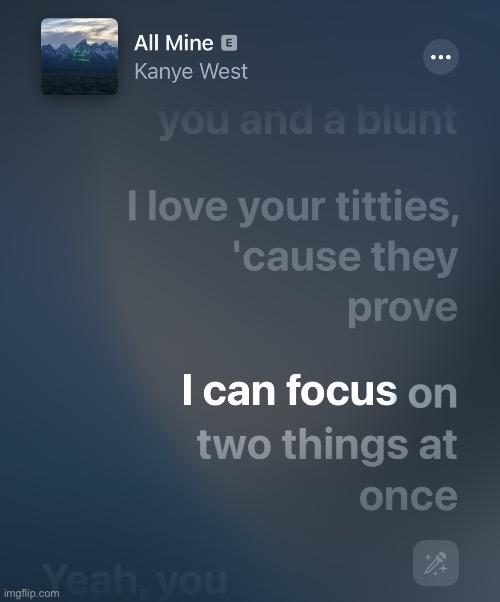The image size is (500, 602).
Task: Open the artist Kanye West
Action: (191, 71)
